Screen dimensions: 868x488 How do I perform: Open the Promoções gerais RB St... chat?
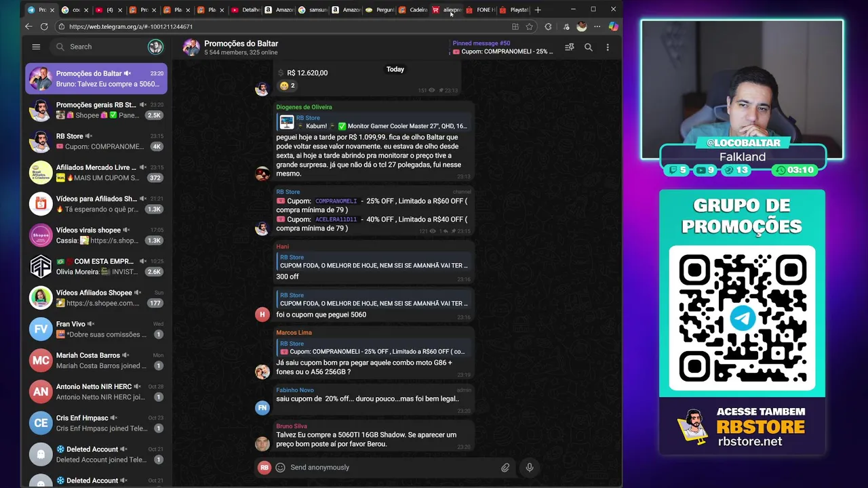point(96,110)
